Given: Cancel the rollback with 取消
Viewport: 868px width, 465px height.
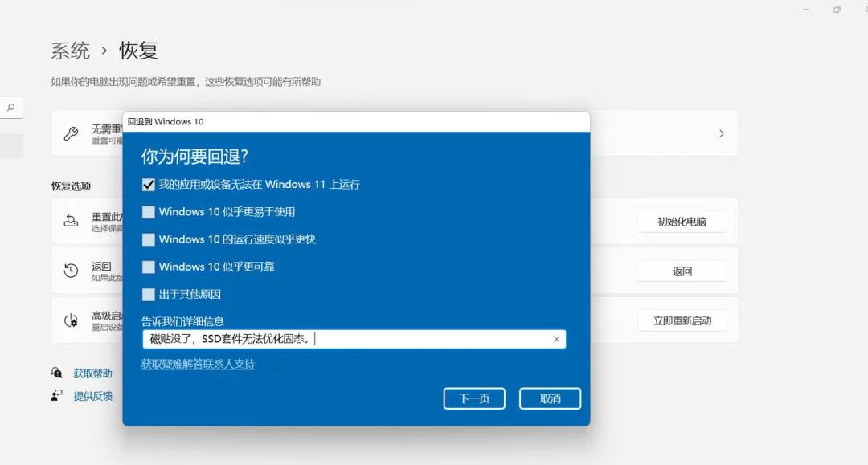Looking at the screenshot, I should tap(550, 398).
